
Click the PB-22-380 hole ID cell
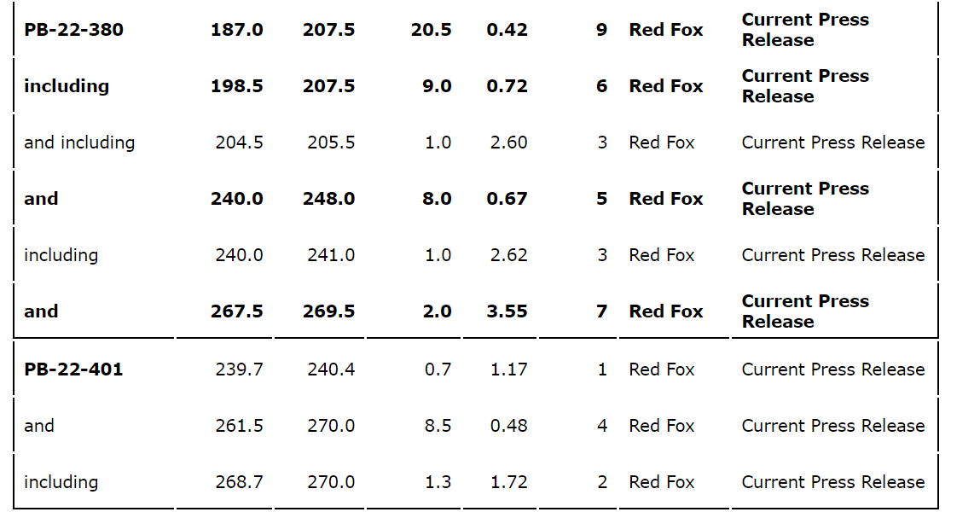pyautogui.click(x=73, y=30)
